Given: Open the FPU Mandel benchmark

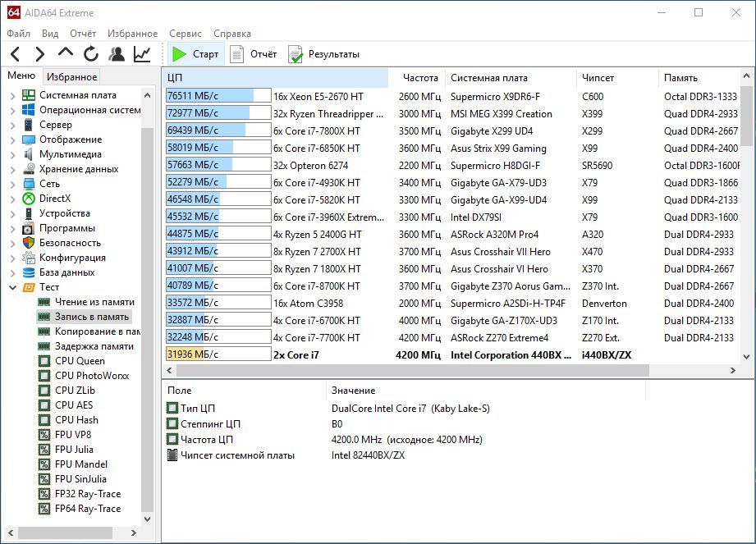Looking at the screenshot, I should click(81, 464).
